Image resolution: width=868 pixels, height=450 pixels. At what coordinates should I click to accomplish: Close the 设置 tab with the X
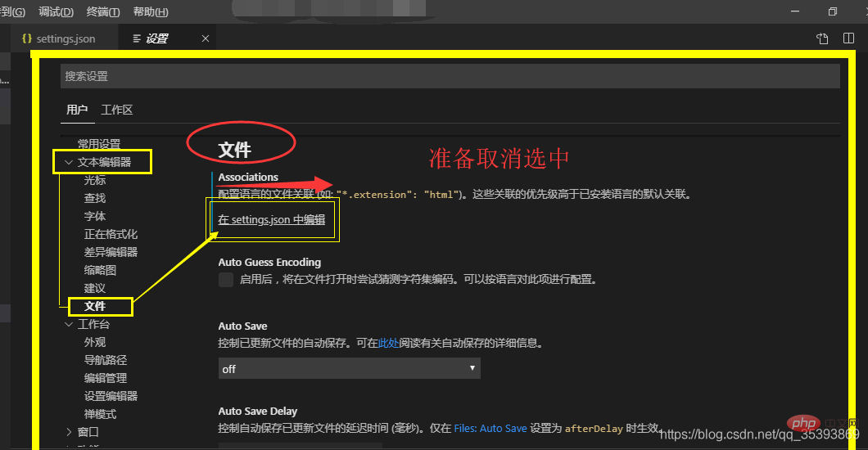(x=206, y=38)
